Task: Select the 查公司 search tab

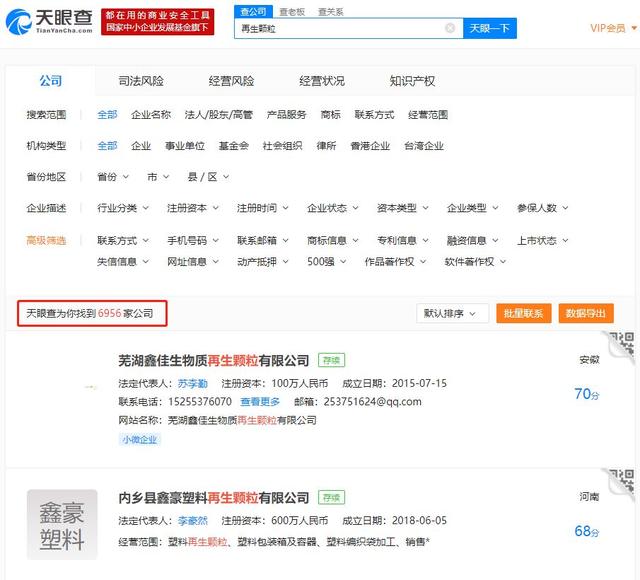Action: coord(253,12)
